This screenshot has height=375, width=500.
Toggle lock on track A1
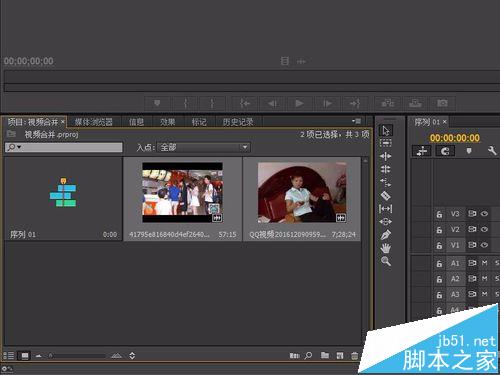click(x=439, y=264)
